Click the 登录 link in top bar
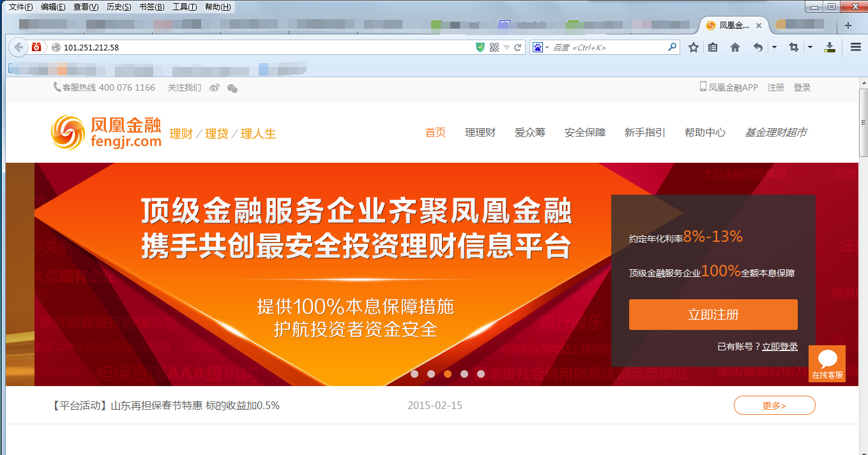The width and height of the screenshot is (868, 455). click(802, 87)
